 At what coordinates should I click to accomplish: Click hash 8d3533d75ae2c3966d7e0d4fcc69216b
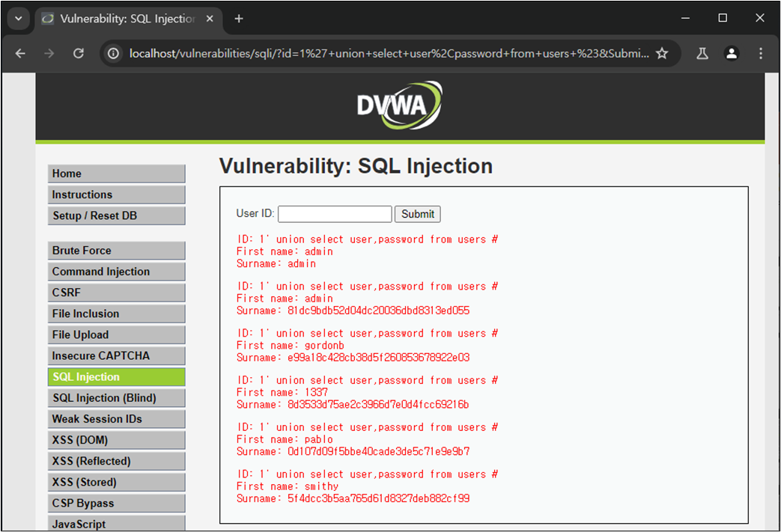click(x=378, y=405)
